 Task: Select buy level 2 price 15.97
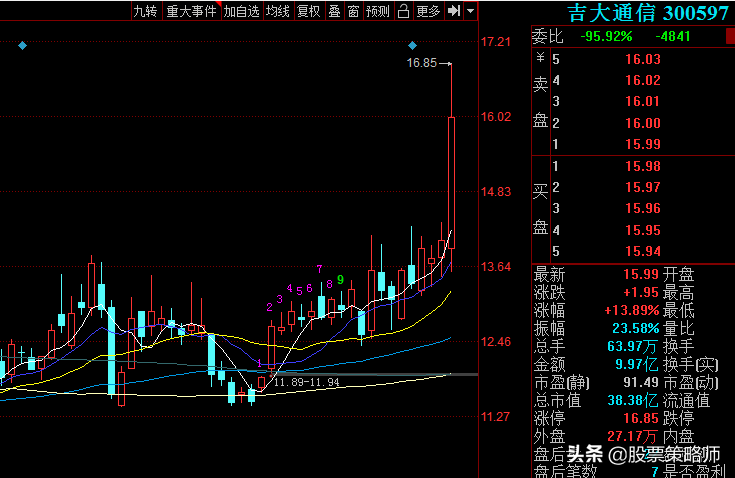pos(643,187)
